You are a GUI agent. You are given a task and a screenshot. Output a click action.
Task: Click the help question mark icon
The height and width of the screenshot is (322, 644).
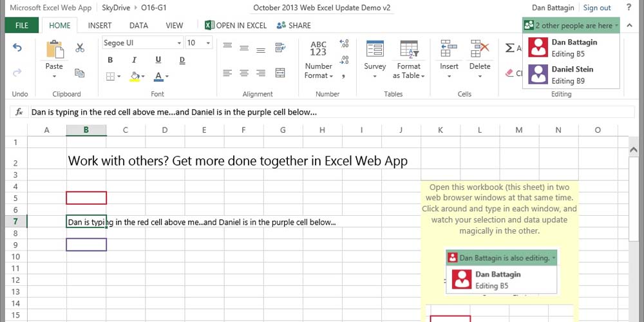(629, 7)
